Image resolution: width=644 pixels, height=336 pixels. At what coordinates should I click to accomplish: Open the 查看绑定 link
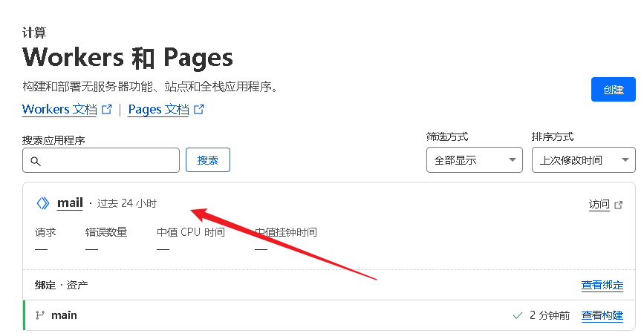click(602, 286)
